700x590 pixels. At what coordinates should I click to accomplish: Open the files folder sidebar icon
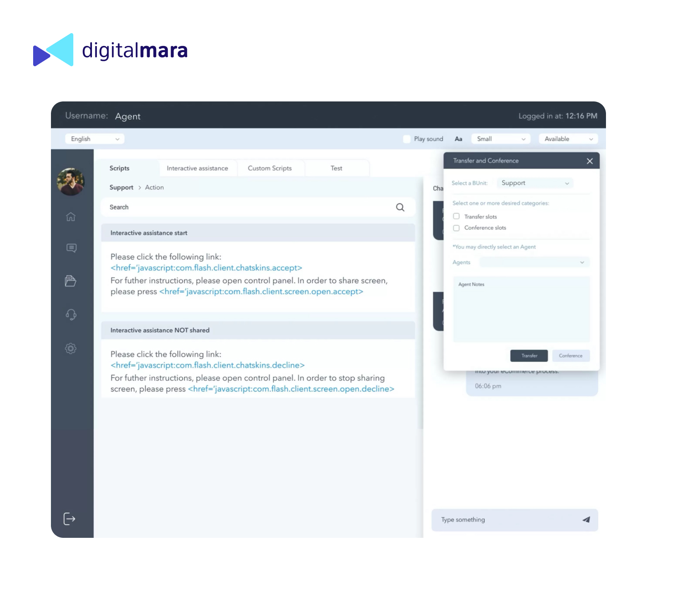pyautogui.click(x=71, y=281)
